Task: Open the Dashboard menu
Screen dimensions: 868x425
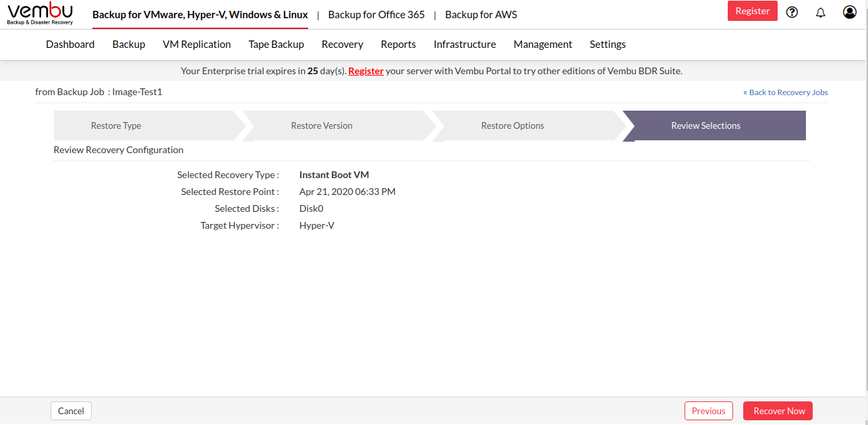Action: 70,45
